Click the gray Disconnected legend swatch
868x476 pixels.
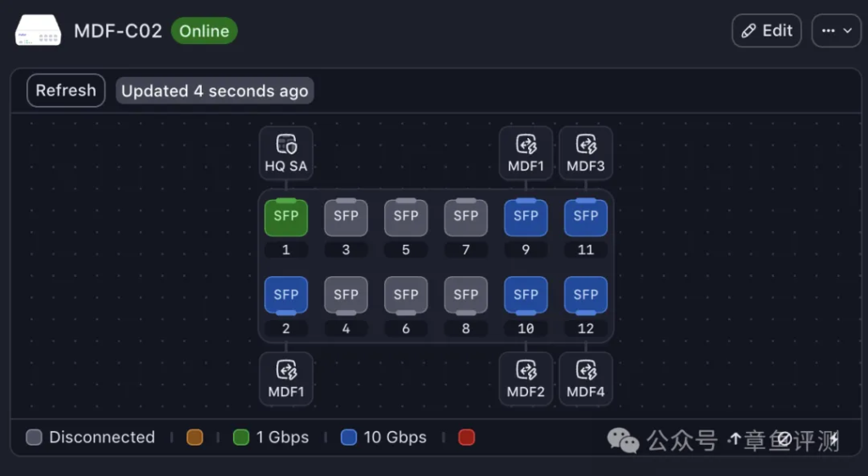(34, 437)
